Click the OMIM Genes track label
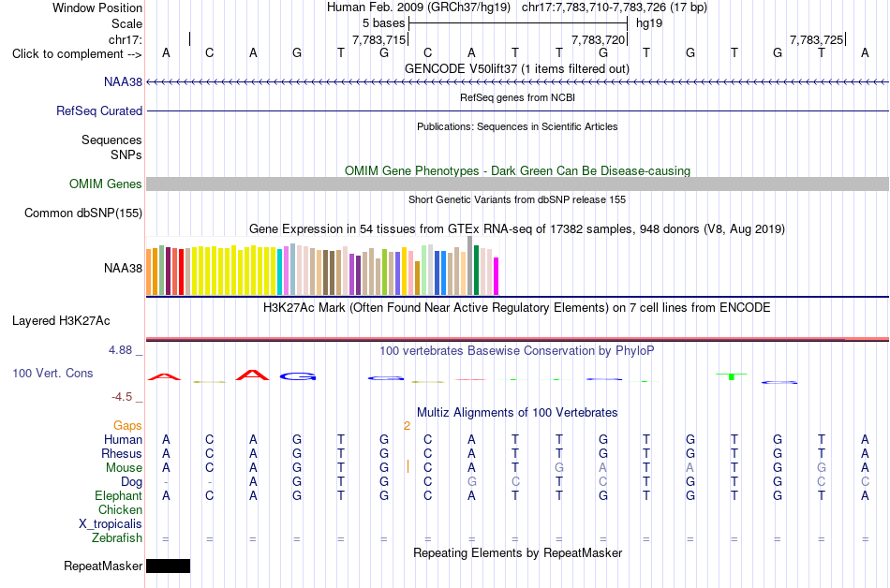This screenshot has width=890, height=588. click(105, 184)
